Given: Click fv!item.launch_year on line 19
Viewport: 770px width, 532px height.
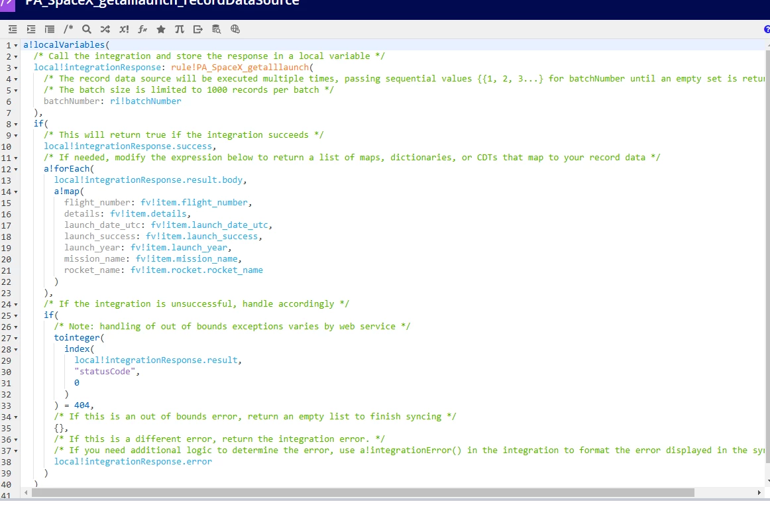Looking at the screenshot, I should 179,248.
